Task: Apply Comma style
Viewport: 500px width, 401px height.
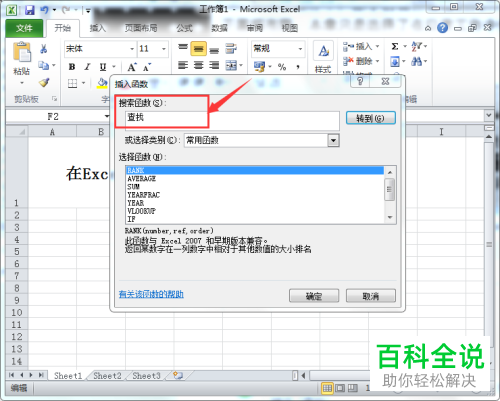Action: click(298, 67)
